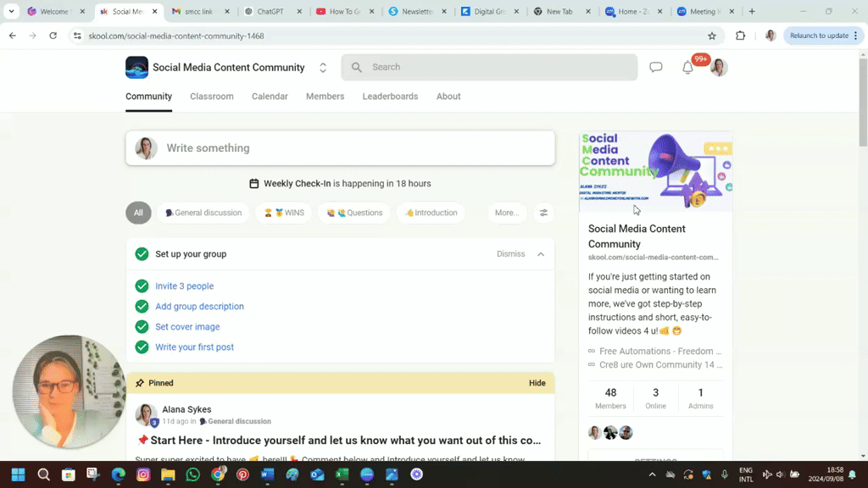This screenshot has height=488, width=868.
Task: Toggle the Add group description checkmark
Action: click(x=142, y=306)
